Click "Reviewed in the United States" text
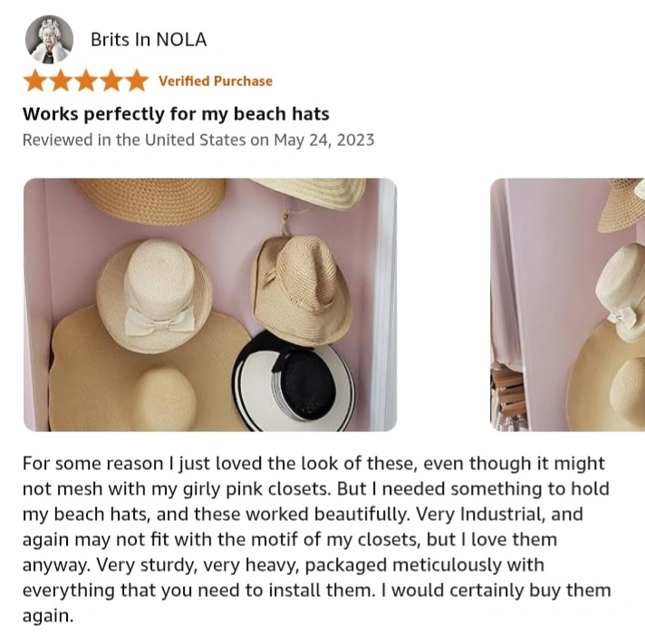The image size is (645, 644). click(134, 139)
